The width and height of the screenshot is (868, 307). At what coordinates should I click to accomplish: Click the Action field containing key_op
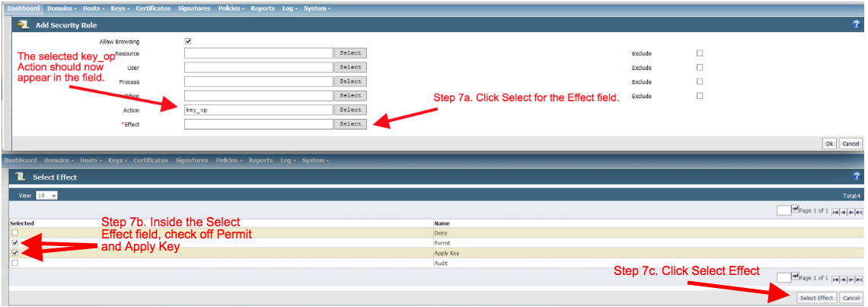point(258,110)
